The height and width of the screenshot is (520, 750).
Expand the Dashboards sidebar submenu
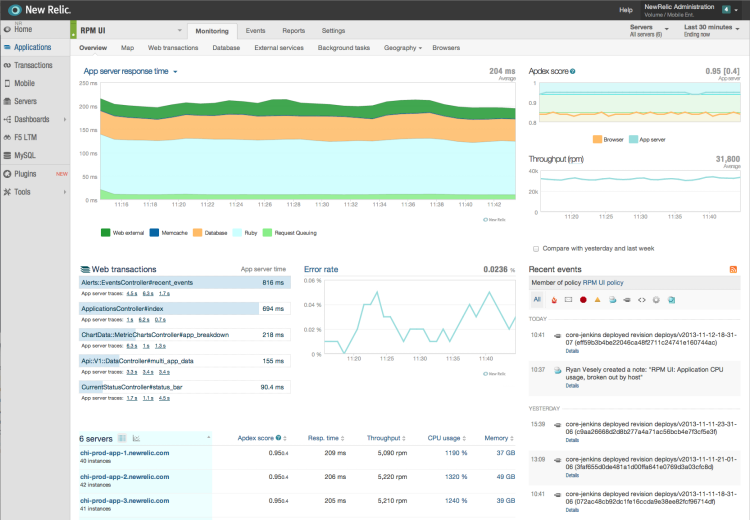coord(65,120)
